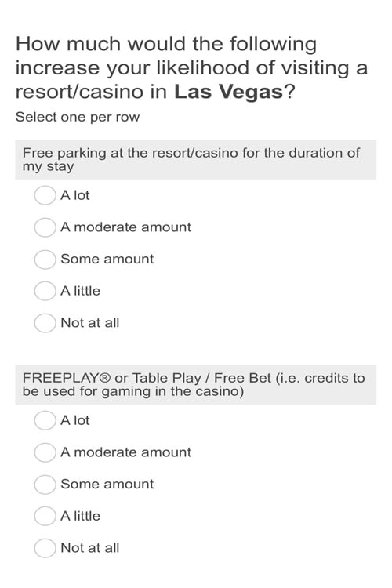Choose 'Some amount' for free parking
The width and height of the screenshot is (392, 588).
45,260
